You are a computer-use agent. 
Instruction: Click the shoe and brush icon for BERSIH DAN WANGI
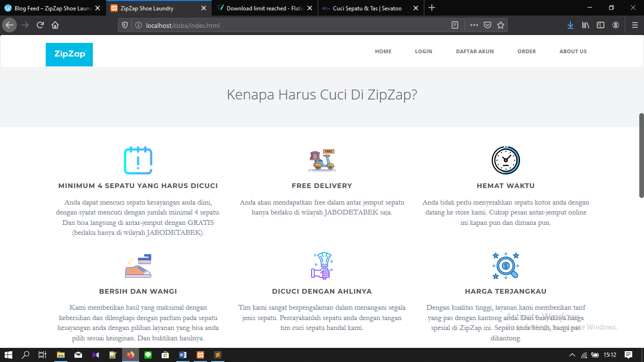[138, 265]
